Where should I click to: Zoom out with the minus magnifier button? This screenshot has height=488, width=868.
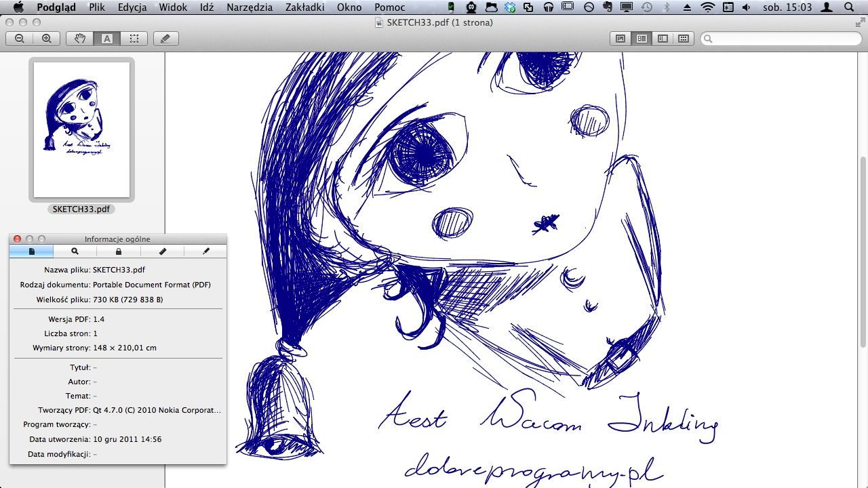[20, 39]
